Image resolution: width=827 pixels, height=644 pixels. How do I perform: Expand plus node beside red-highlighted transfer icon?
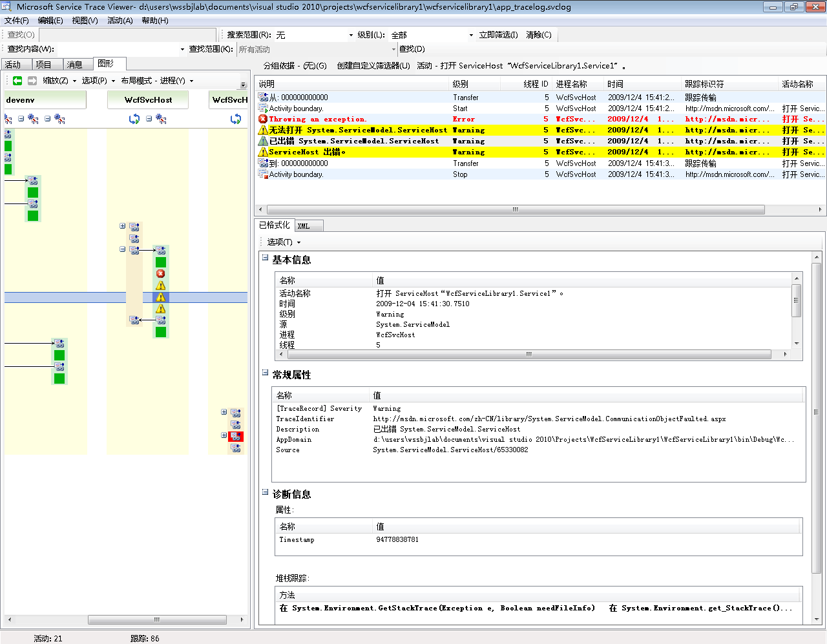click(224, 435)
